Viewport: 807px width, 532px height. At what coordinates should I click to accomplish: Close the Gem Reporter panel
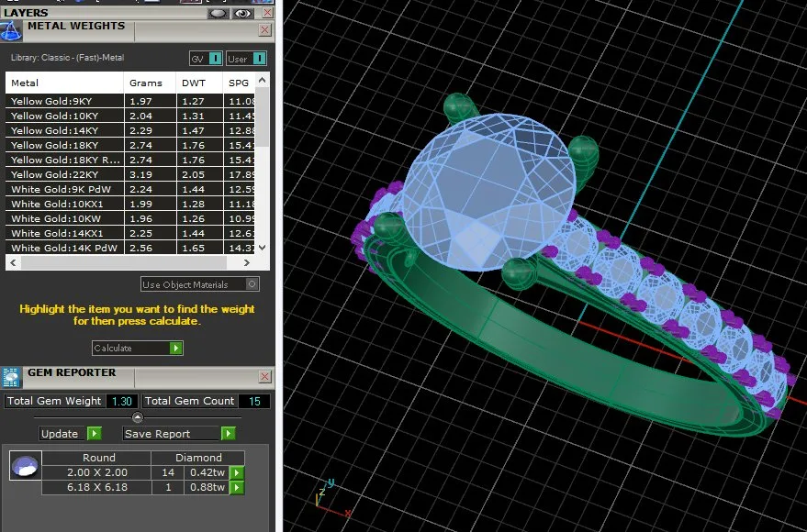point(264,377)
